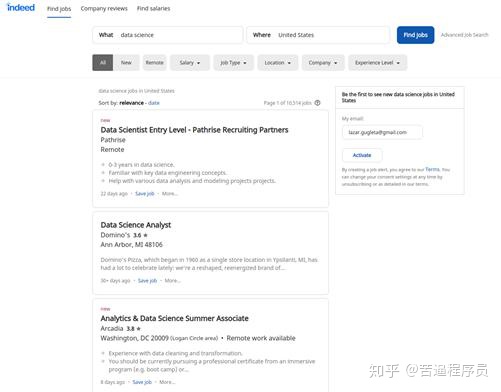The width and height of the screenshot is (501, 392).
Task: Click the What search field
Action: [x=167, y=35]
